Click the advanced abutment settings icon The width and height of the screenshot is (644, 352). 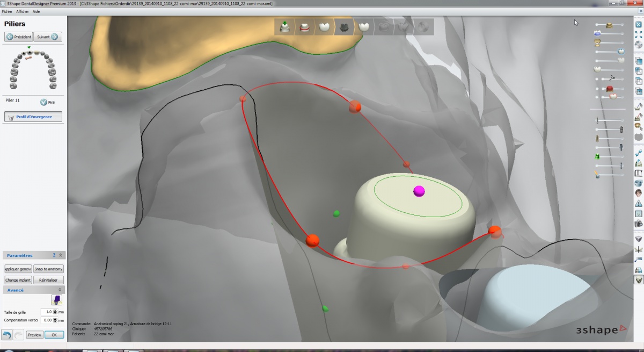click(x=56, y=300)
